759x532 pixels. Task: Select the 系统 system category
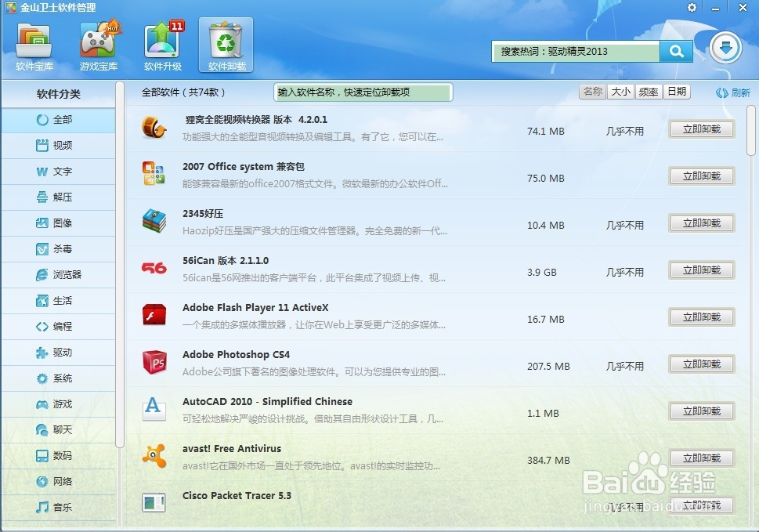click(x=58, y=378)
